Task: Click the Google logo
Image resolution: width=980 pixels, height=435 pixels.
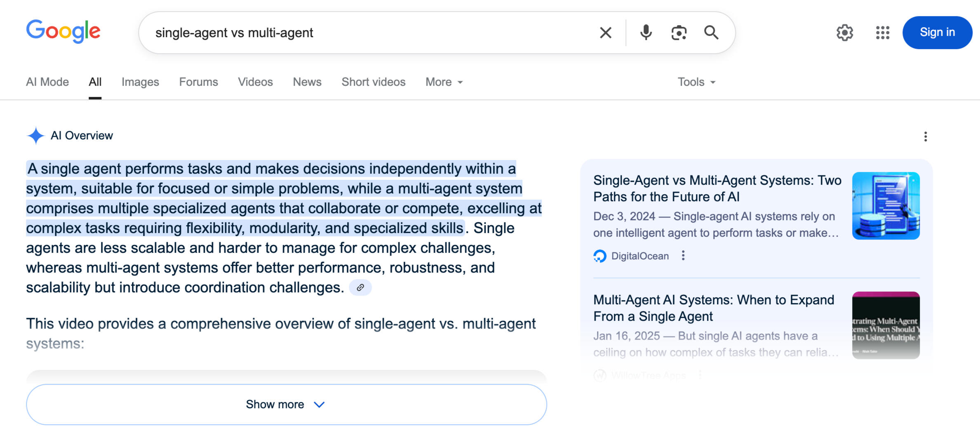Action: (x=63, y=31)
